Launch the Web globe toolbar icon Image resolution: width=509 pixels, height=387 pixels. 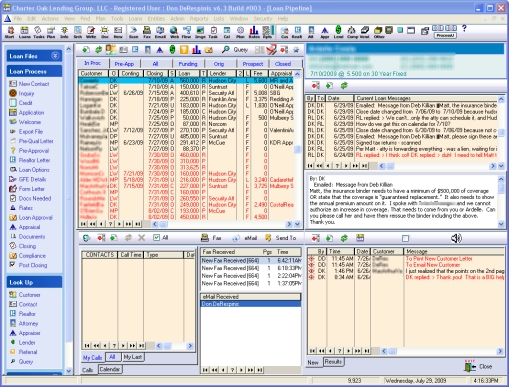click(174, 32)
